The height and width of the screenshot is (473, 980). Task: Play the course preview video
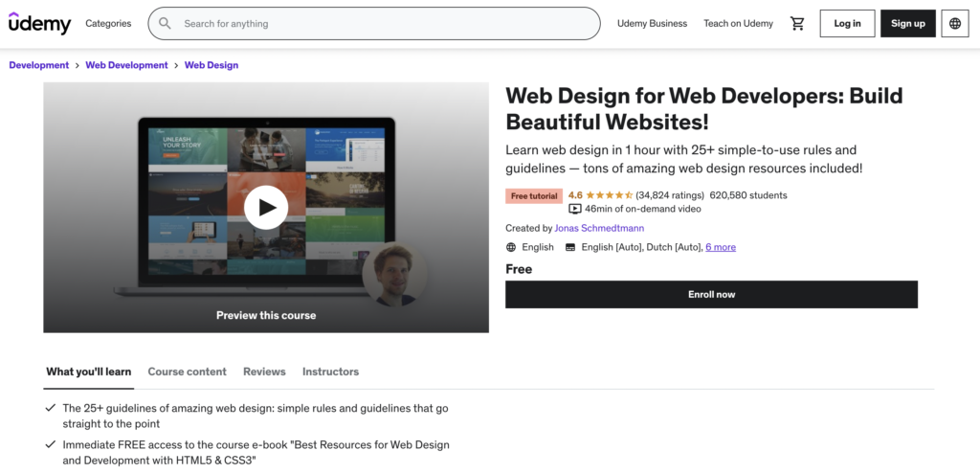coord(266,207)
